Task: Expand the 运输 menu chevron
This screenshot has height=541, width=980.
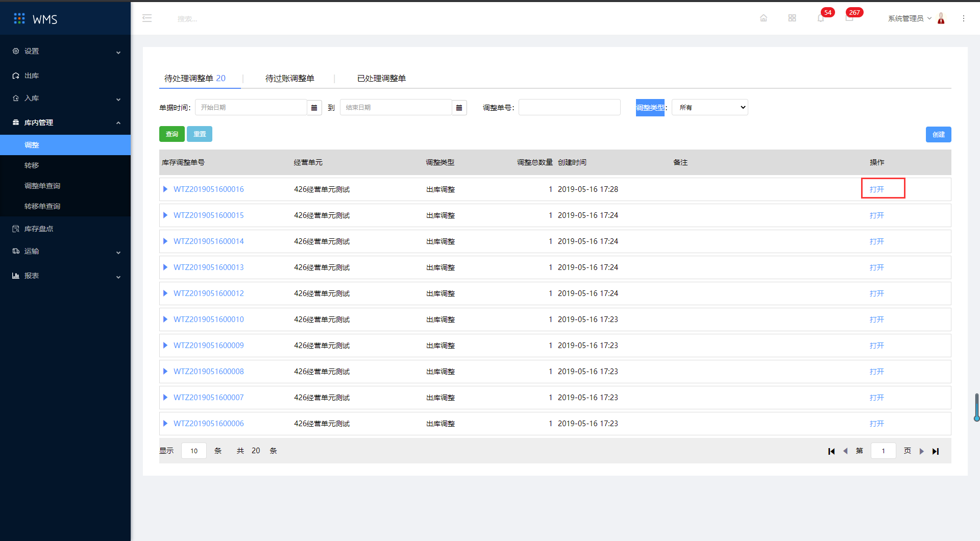Action: [x=118, y=253]
